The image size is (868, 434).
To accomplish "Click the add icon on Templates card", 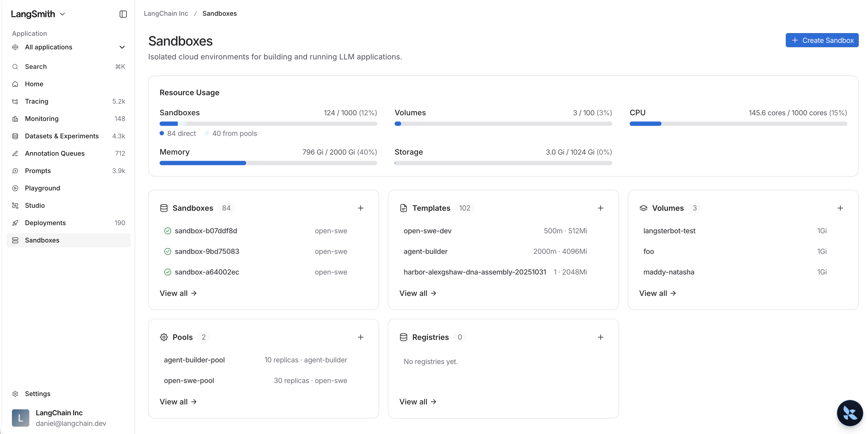I will pos(600,208).
